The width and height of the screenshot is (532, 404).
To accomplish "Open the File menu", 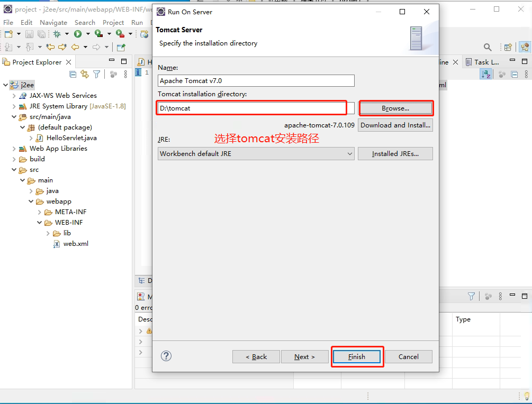I will 8,22.
